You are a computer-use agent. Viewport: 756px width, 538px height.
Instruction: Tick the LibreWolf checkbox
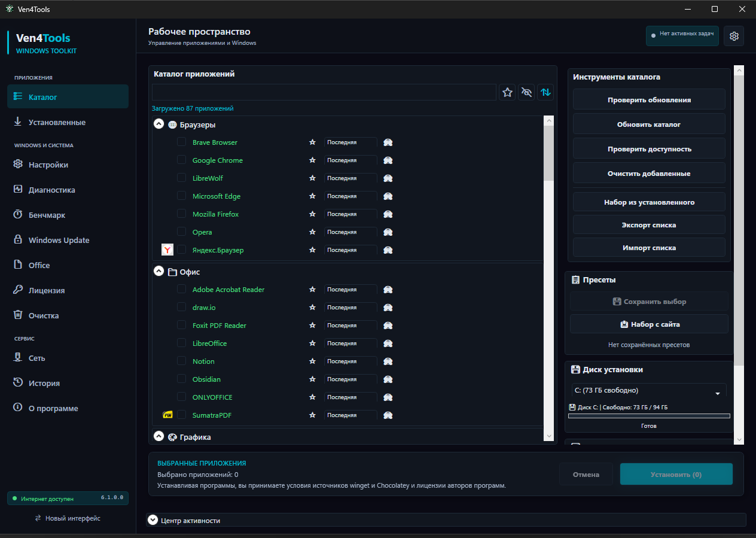point(181,178)
